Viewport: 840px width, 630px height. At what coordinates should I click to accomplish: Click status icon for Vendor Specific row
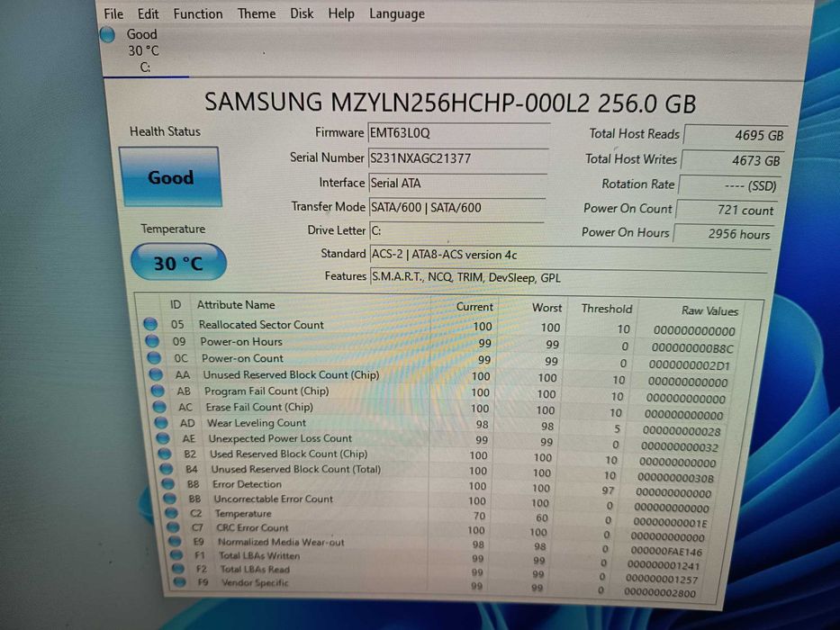(x=179, y=581)
